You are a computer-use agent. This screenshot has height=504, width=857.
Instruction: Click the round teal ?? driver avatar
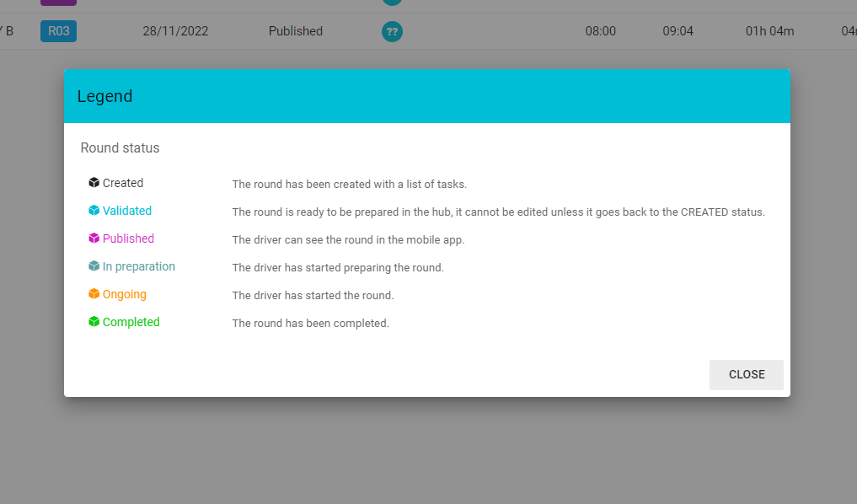coord(392,32)
